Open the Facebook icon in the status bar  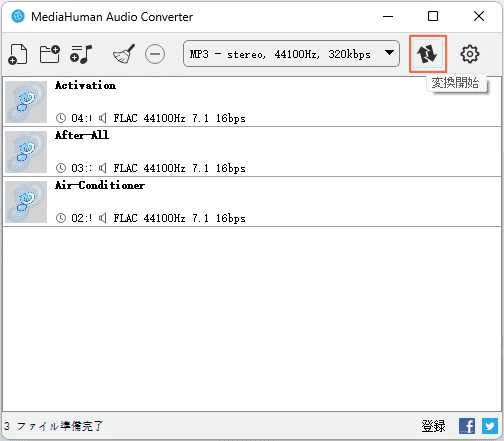pyautogui.click(x=467, y=426)
